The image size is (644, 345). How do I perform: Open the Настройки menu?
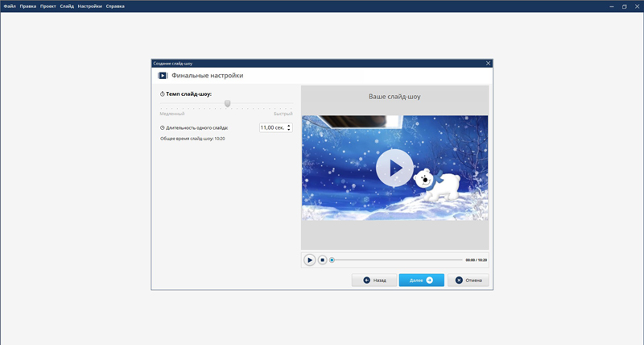click(89, 6)
